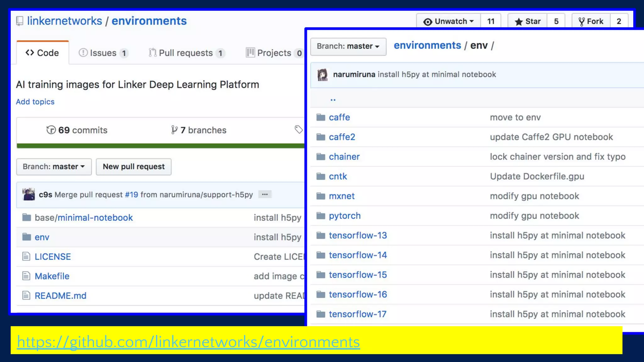
Task: Click the repository book icon beside linkernetworks
Action: (x=19, y=21)
